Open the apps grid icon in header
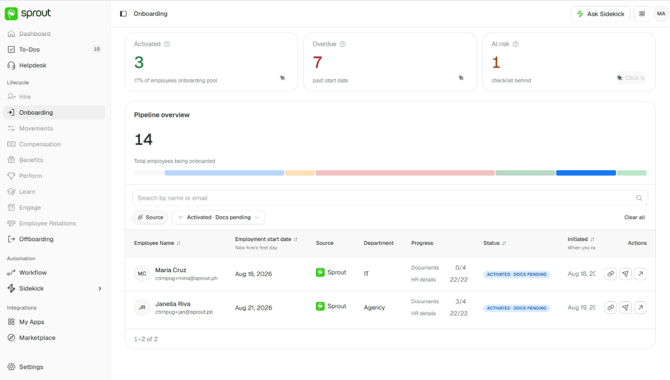The image size is (670, 380). [x=642, y=14]
